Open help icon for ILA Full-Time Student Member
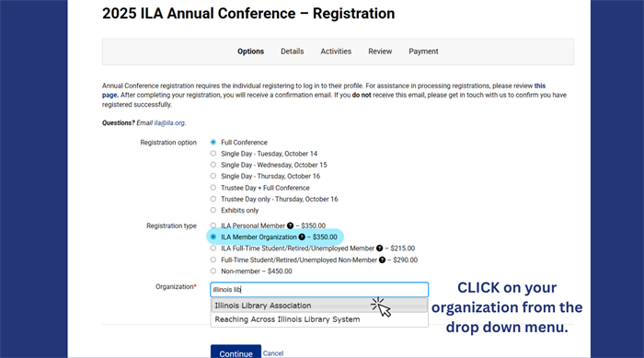This screenshot has height=358, width=644. [379, 248]
